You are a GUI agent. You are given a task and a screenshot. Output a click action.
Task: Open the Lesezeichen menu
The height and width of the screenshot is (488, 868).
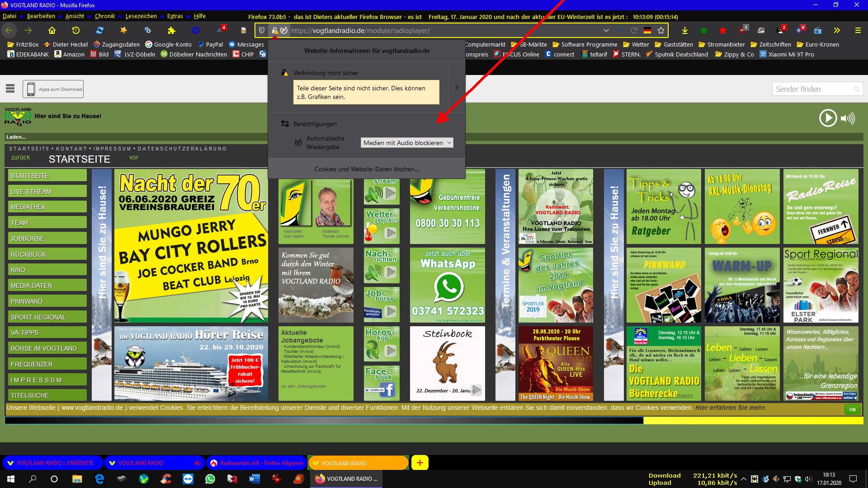click(x=141, y=16)
